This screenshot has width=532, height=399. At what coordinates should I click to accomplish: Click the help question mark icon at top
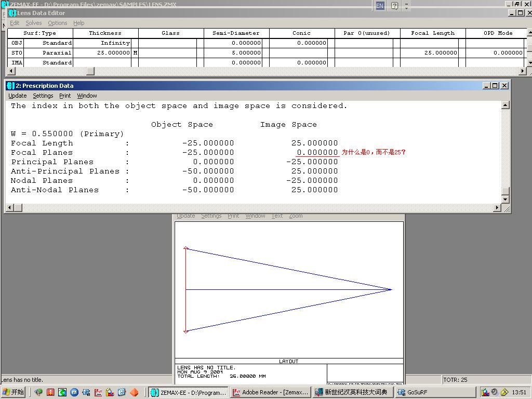pyautogui.click(x=394, y=5)
